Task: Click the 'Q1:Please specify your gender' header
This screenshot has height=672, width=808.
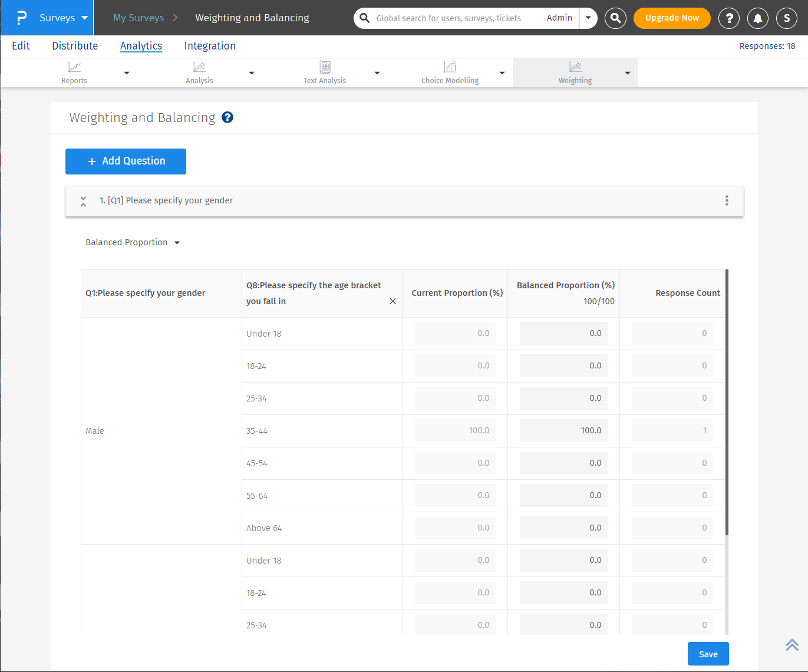Action: [146, 293]
